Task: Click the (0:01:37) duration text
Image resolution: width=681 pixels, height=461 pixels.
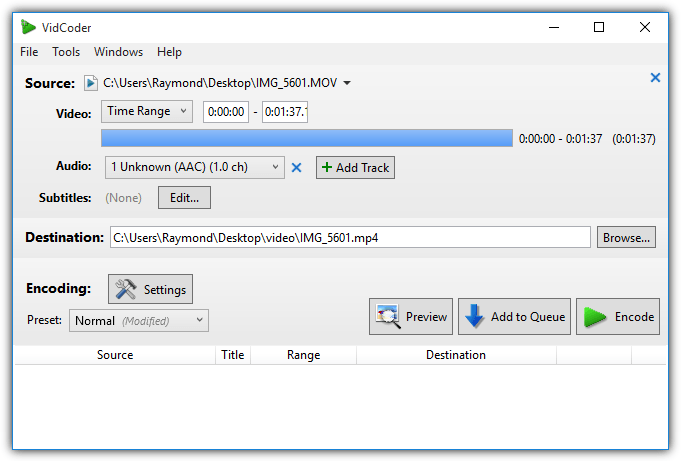Action: pyautogui.click(x=634, y=139)
